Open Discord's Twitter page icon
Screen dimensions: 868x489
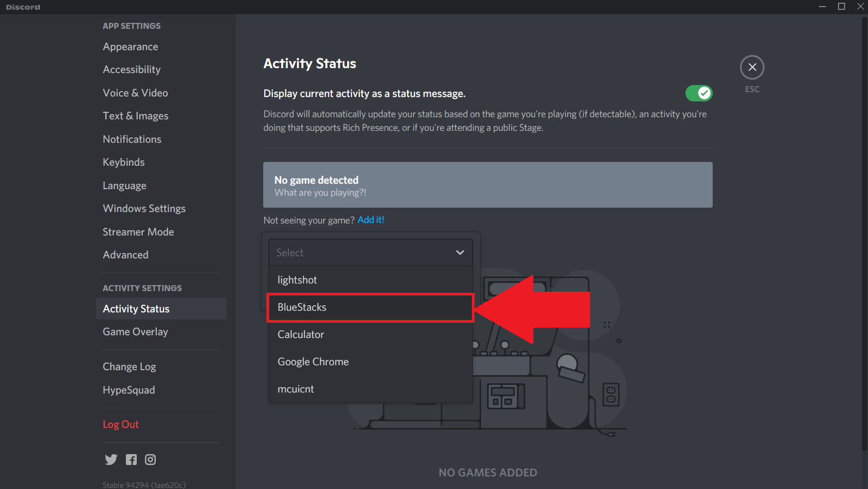click(111, 460)
